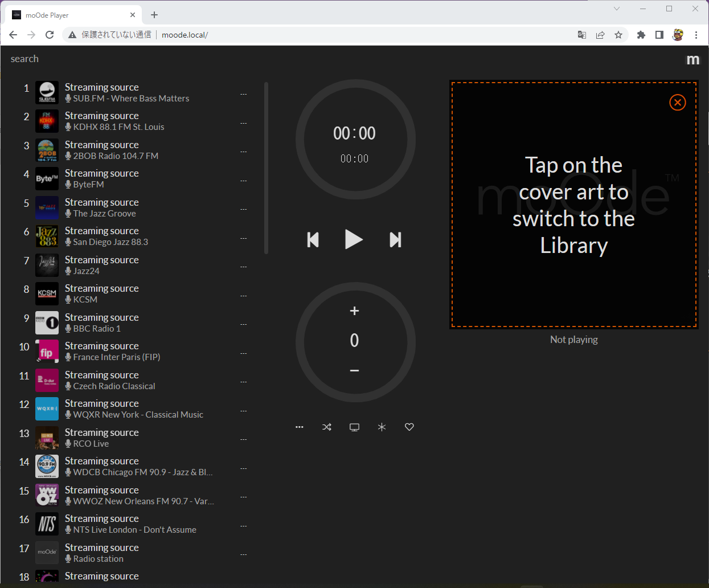
Task: Open the ByteFM row options menu
Action: point(244,181)
